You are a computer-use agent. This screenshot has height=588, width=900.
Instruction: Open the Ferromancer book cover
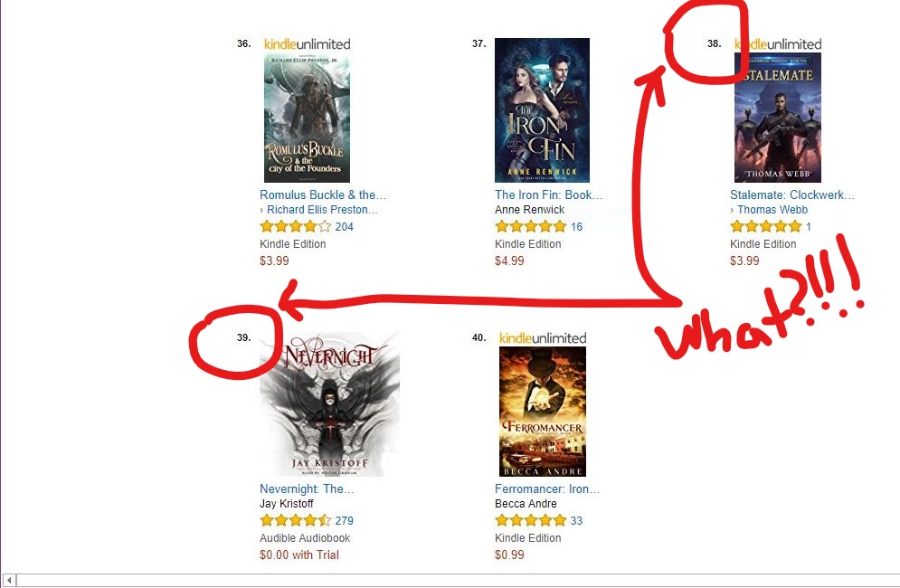(x=543, y=412)
